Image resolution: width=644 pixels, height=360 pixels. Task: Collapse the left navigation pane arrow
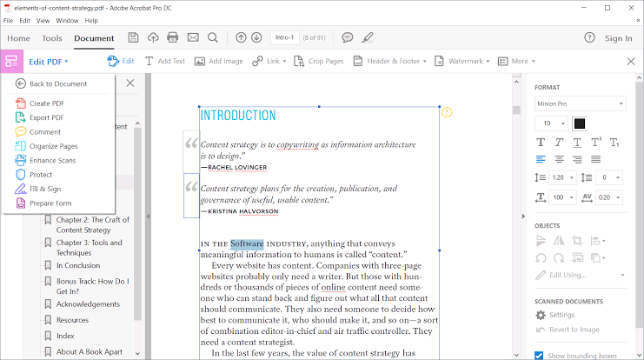(x=149, y=217)
